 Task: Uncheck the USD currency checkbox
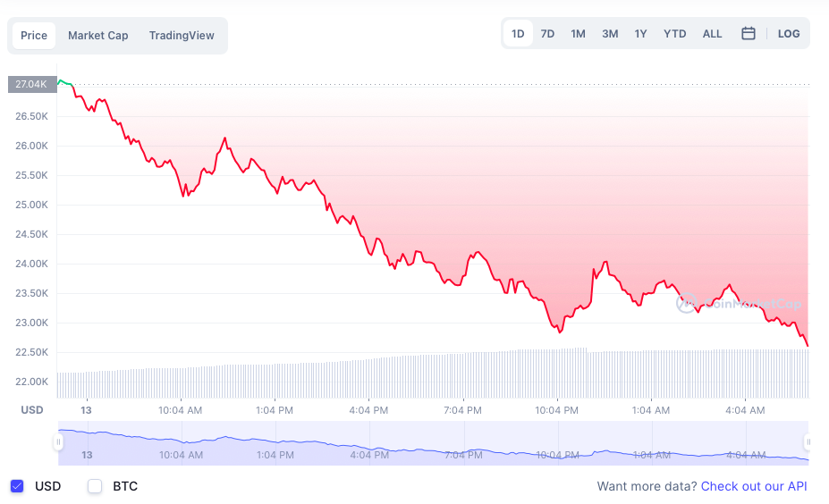(x=17, y=486)
